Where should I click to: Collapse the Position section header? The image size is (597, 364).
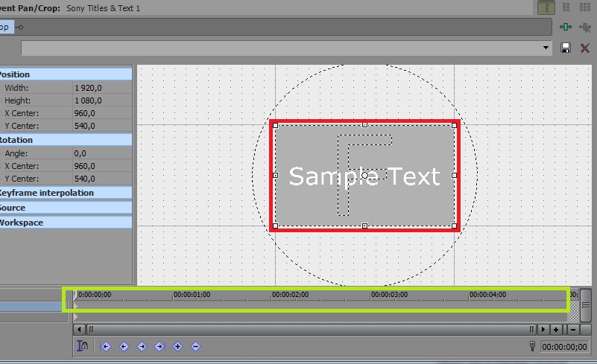(x=66, y=74)
